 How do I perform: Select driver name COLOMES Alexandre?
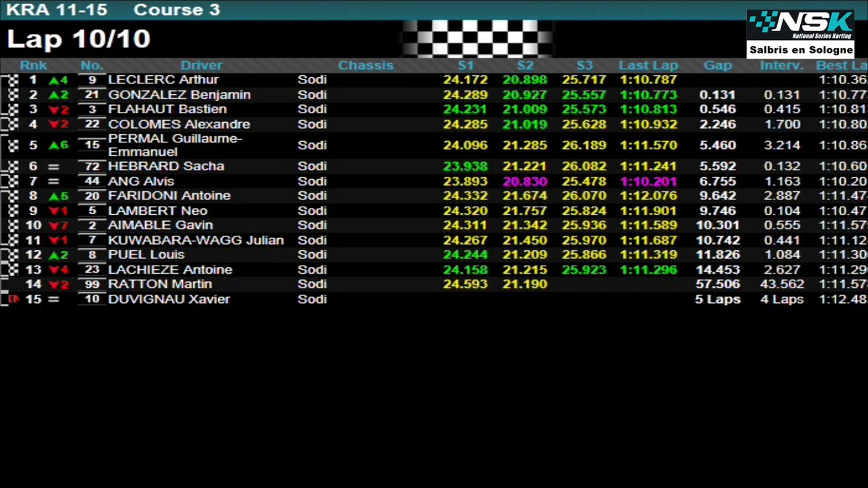[x=179, y=125]
